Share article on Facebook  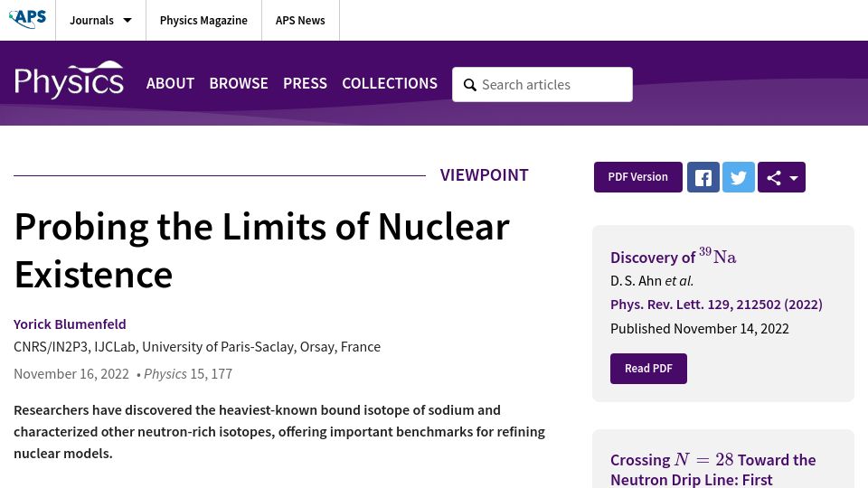coord(703,177)
